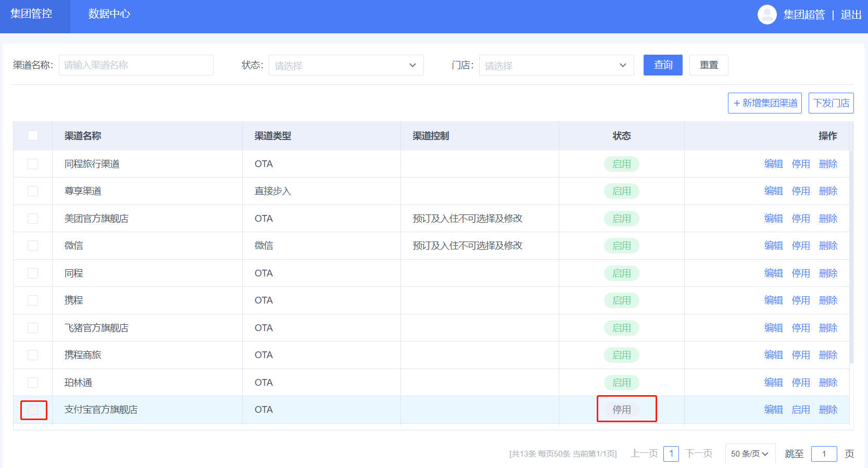868x468 pixels.
Task: Click the 启用 status tag of 同程旅行渠道
Action: coord(622,164)
